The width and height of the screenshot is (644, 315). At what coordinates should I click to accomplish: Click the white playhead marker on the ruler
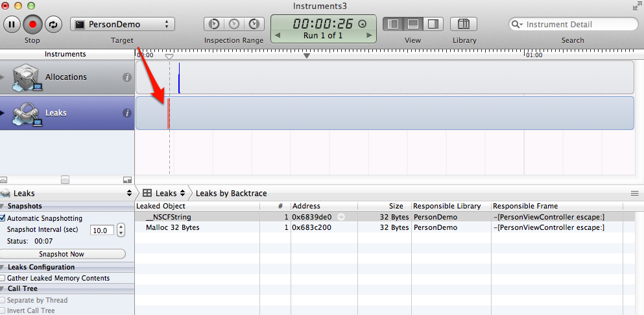169,56
